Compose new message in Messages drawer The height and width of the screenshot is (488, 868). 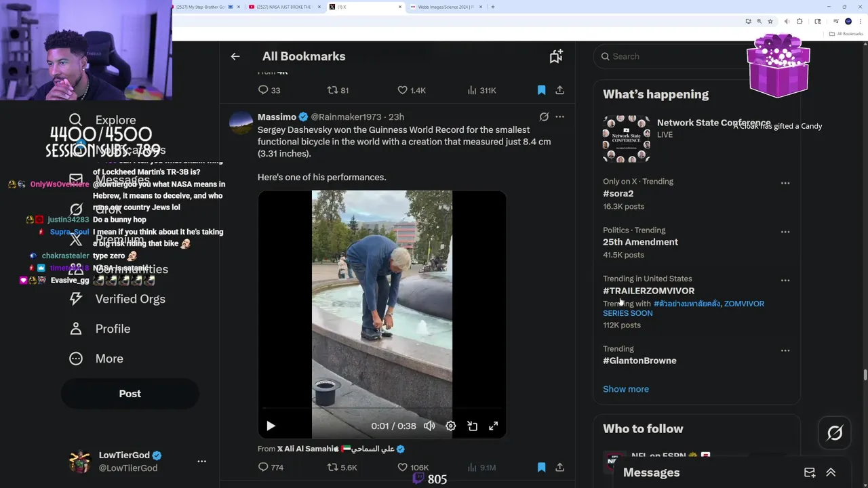pos(810,472)
